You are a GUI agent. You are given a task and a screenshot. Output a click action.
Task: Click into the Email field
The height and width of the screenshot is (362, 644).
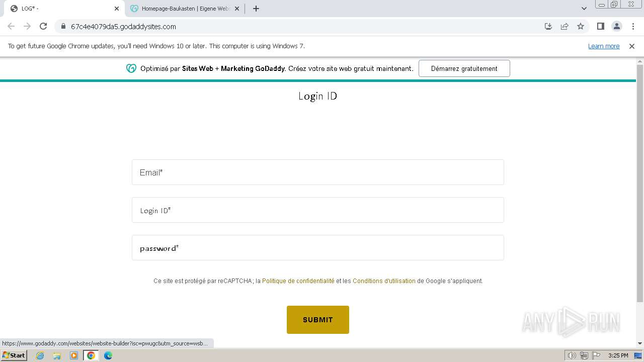pyautogui.click(x=317, y=172)
